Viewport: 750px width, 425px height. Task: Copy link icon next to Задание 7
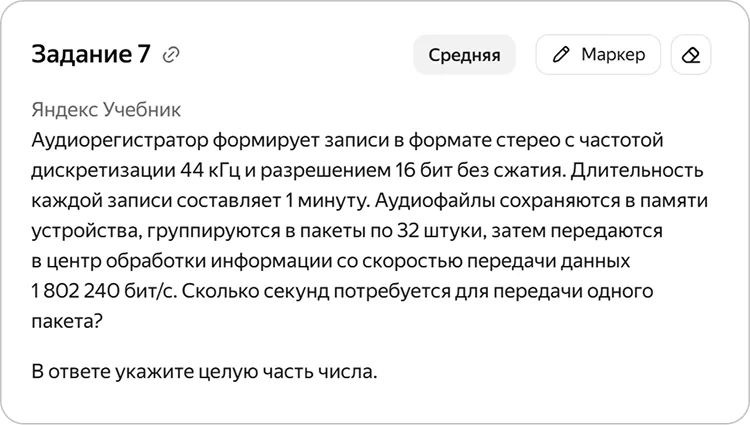tap(171, 54)
